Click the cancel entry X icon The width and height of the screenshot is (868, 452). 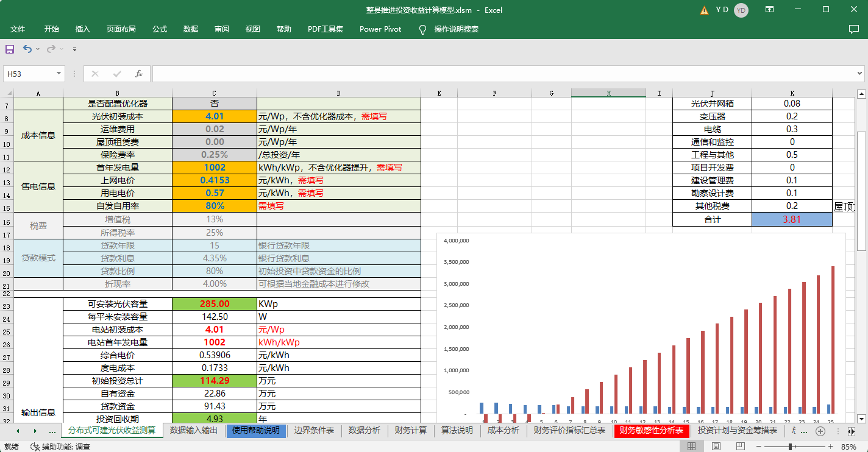[x=94, y=74]
